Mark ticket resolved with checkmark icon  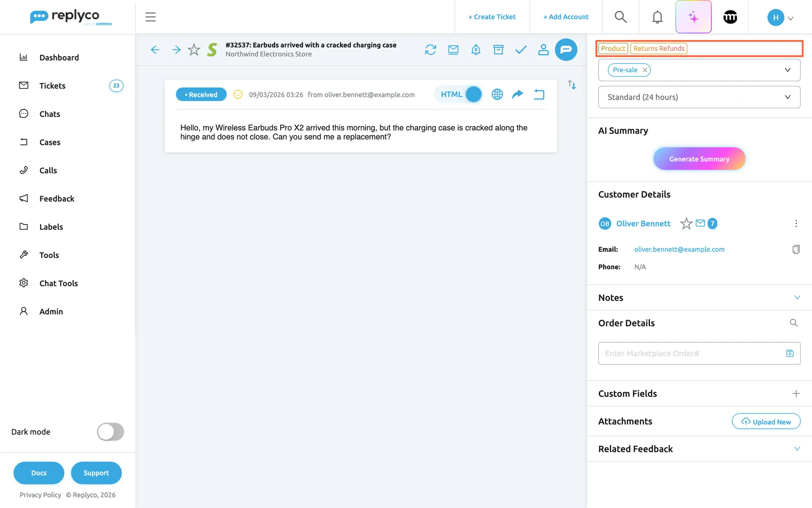pos(521,50)
